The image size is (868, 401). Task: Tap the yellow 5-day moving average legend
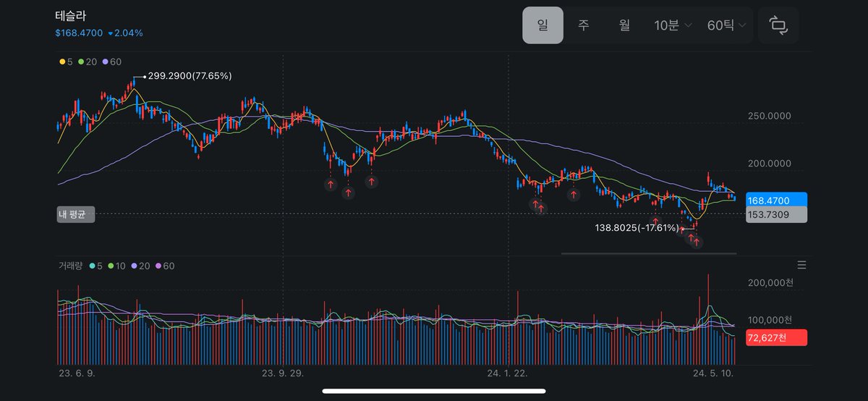click(67, 62)
